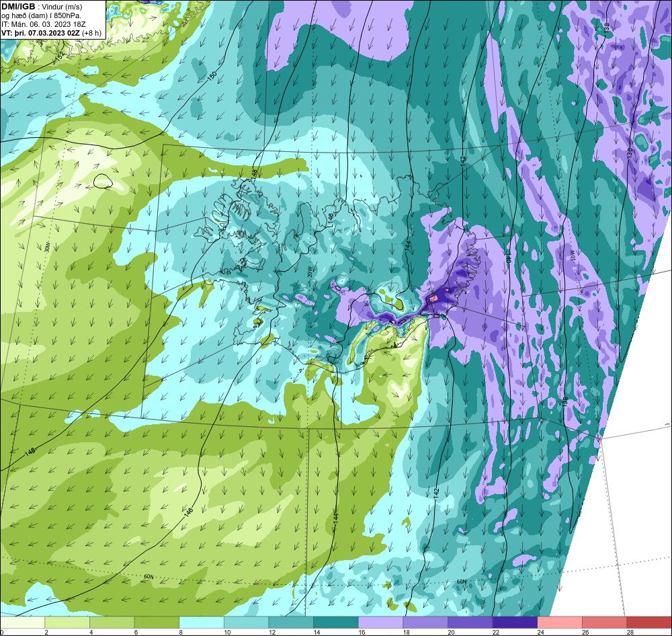672x636 pixels.
Task: Click the 136 contour label
Action: (629, 153)
